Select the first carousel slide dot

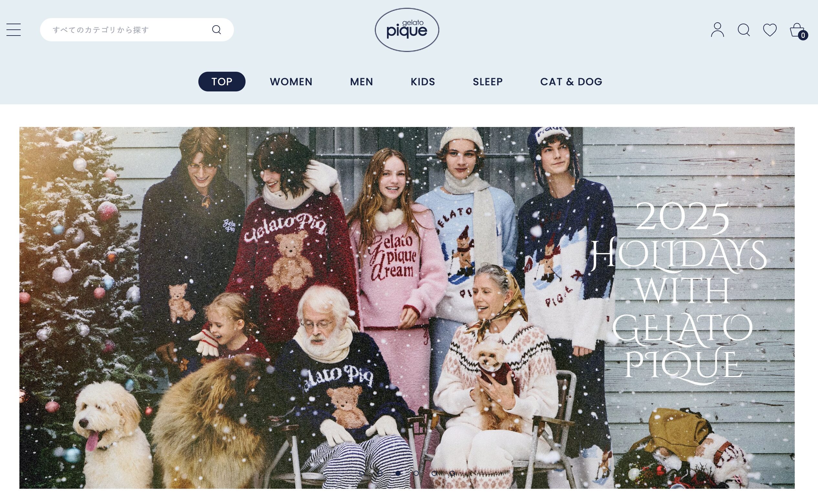coord(362,473)
